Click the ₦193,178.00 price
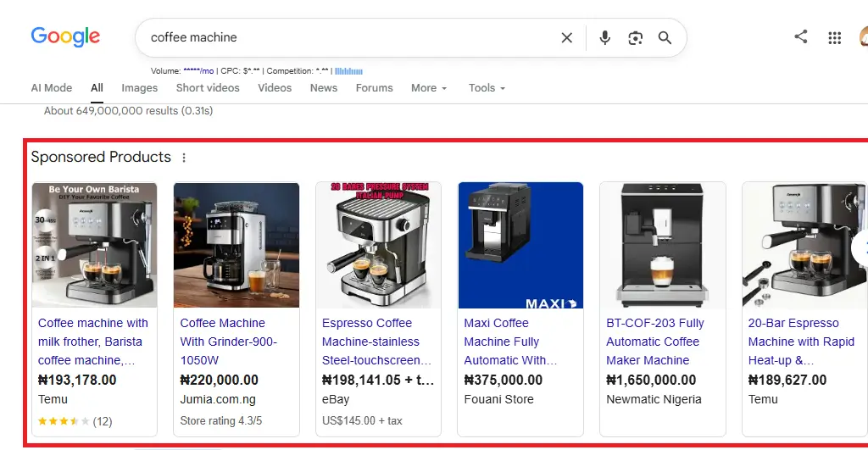The height and width of the screenshot is (450, 868). [77, 381]
